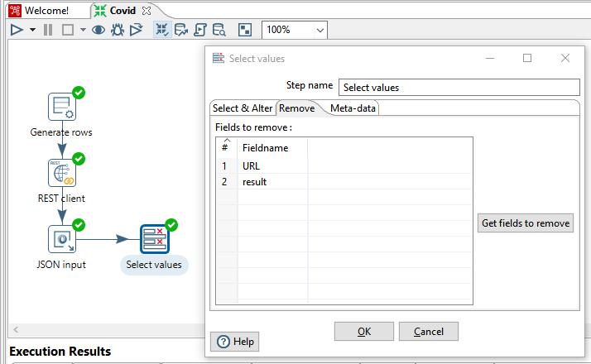This screenshot has width=591, height=364.
Task: Click into the Step name field
Action: (x=459, y=87)
